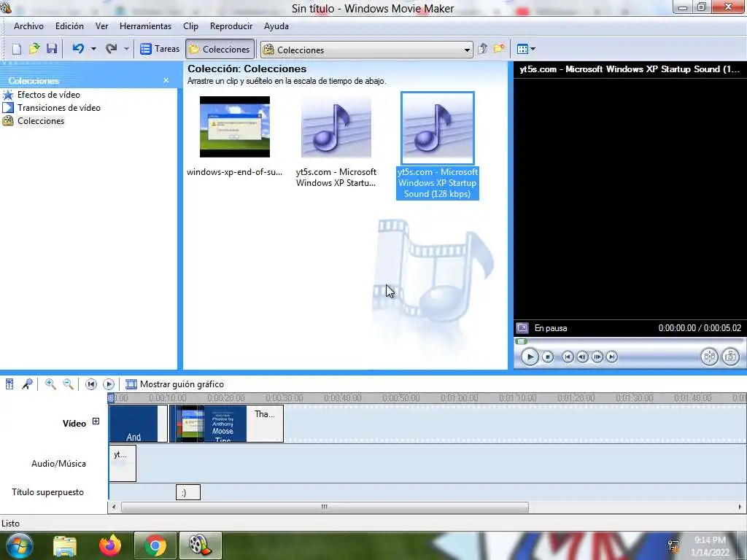Create a new collection folder
Viewport: 747px width, 560px height.
click(x=499, y=49)
